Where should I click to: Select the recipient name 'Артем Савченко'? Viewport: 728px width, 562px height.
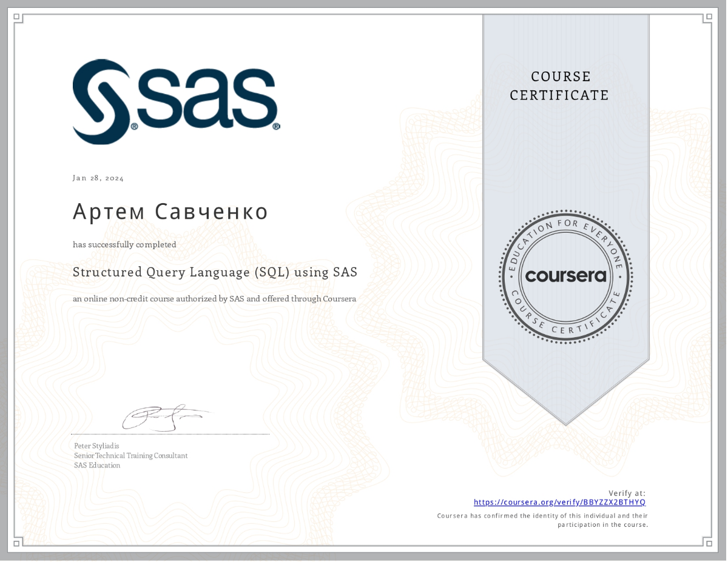point(170,212)
